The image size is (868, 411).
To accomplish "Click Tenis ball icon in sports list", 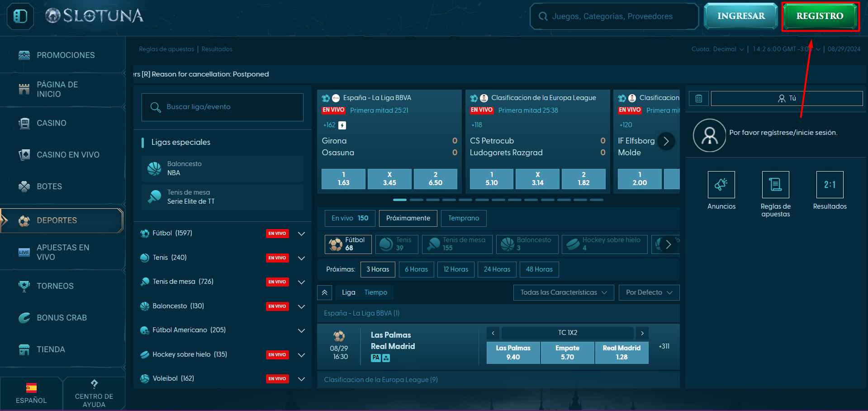I will (145, 258).
